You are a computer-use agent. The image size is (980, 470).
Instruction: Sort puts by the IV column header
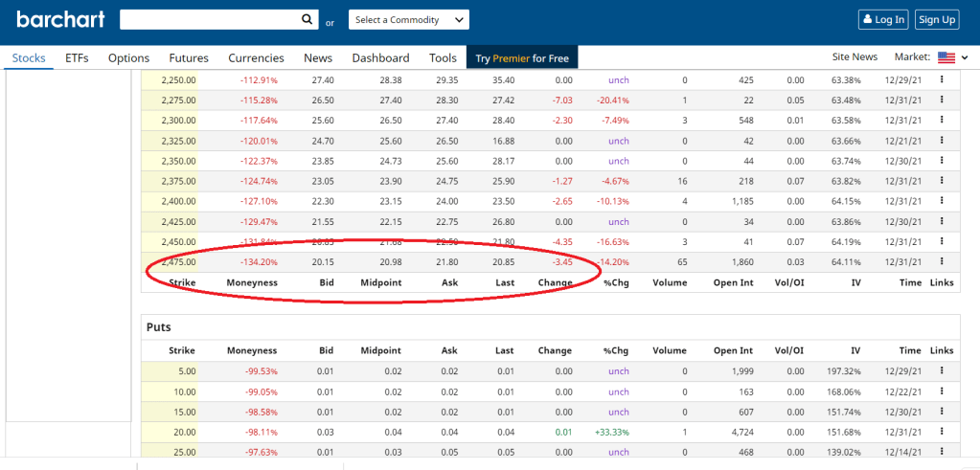pyautogui.click(x=855, y=350)
